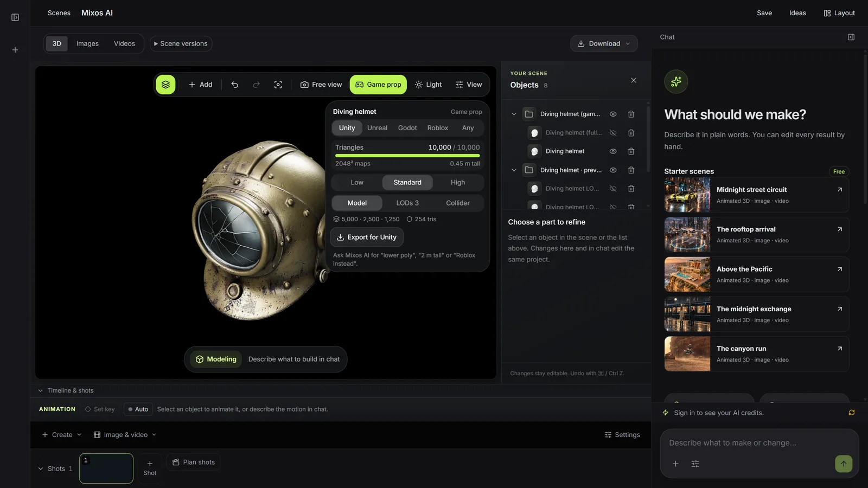Viewport: 868px width, 488px height.
Task: Open The canyon run arrow icon
Action: [839, 349]
